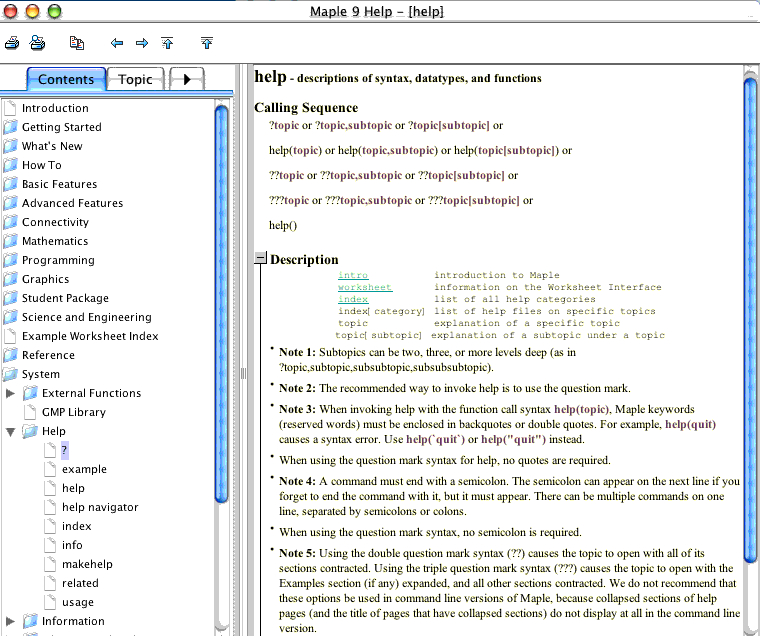Click the Information folder icon
This screenshot has height=636, width=760.
(30, 620)
